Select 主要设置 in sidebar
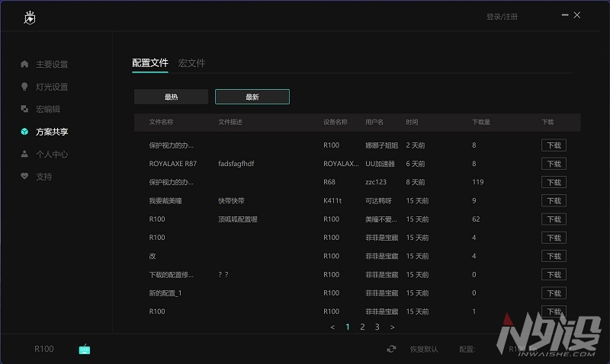This screenshot has width=610, height=364. point(52,64)
